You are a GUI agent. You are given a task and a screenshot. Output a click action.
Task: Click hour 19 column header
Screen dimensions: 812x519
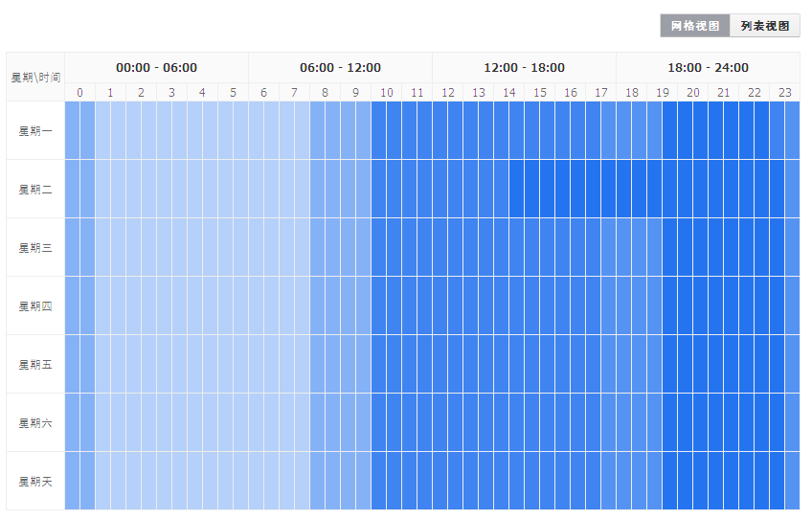point(663,92)
